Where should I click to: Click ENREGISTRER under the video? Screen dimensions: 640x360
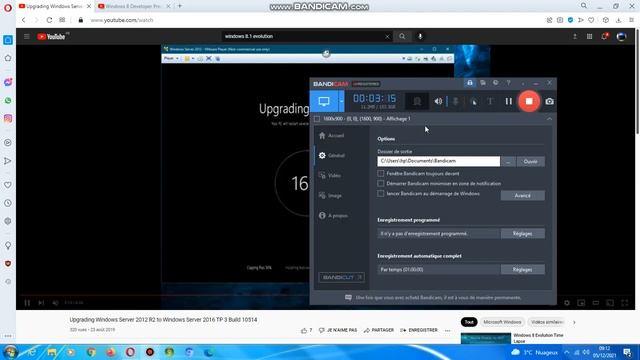419,330
